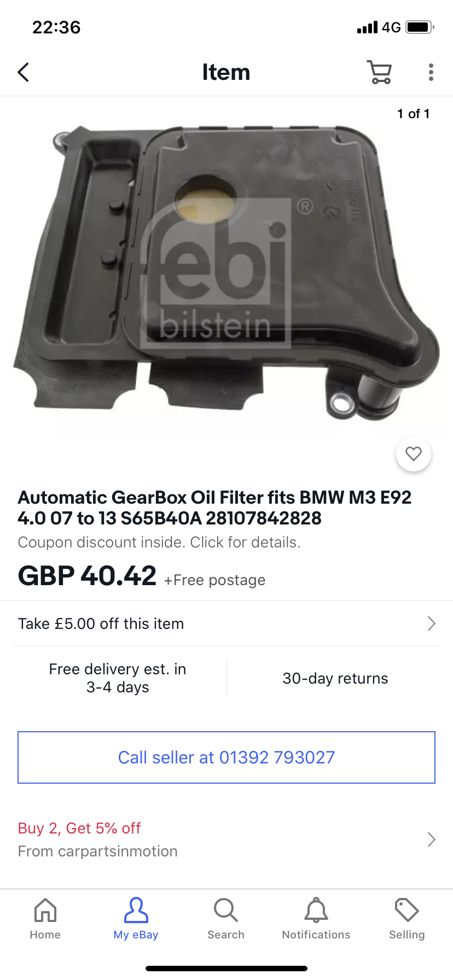Tap the back arrow icon
The image size is (453, 980).
coord(24,72)
